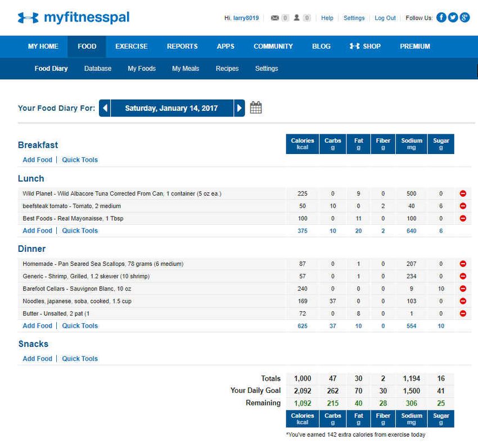Open the Help link
The width and height of the screenshot is (478, 448).
click(x=327, y=18)
